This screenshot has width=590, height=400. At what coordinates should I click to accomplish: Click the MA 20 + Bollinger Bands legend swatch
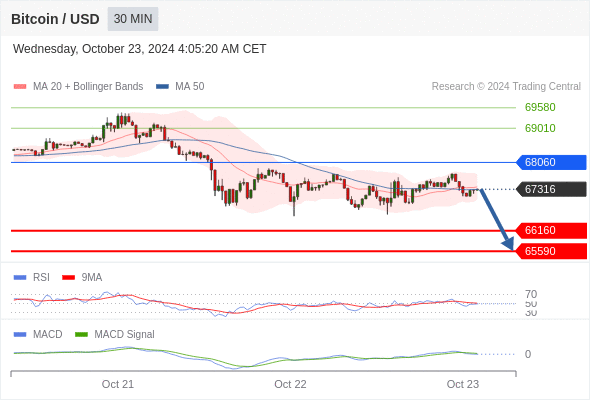[20, 87]
